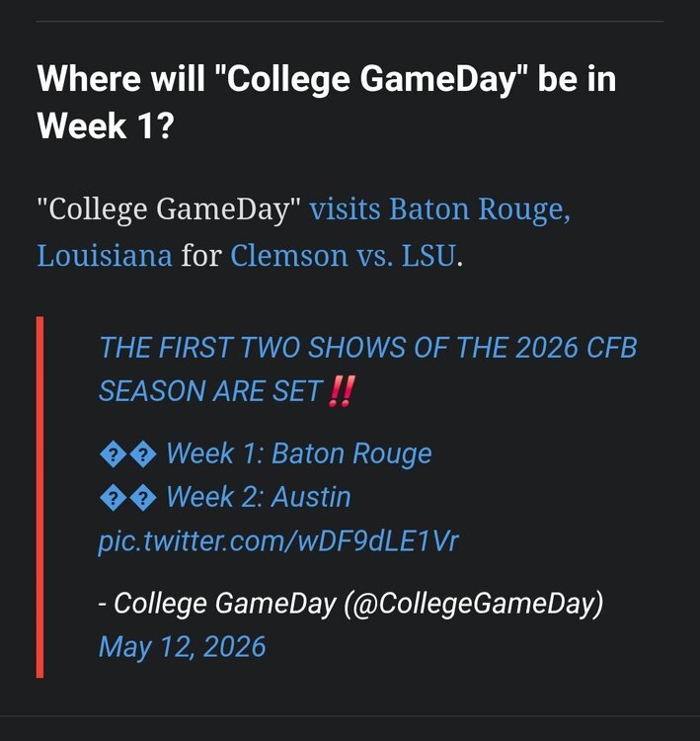Click the unknown-character icons before Week 2
The image size is (700, 741).
(128, 498)
